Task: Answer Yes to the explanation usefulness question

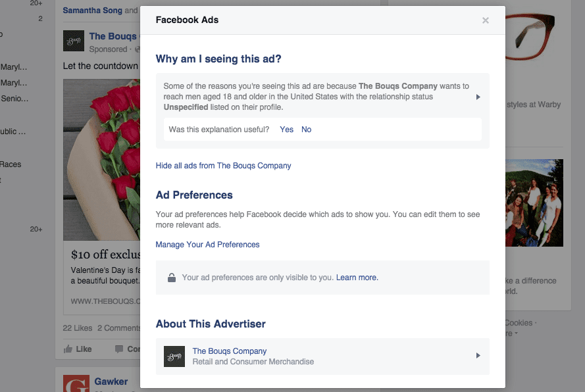Action: coord(286,130)
